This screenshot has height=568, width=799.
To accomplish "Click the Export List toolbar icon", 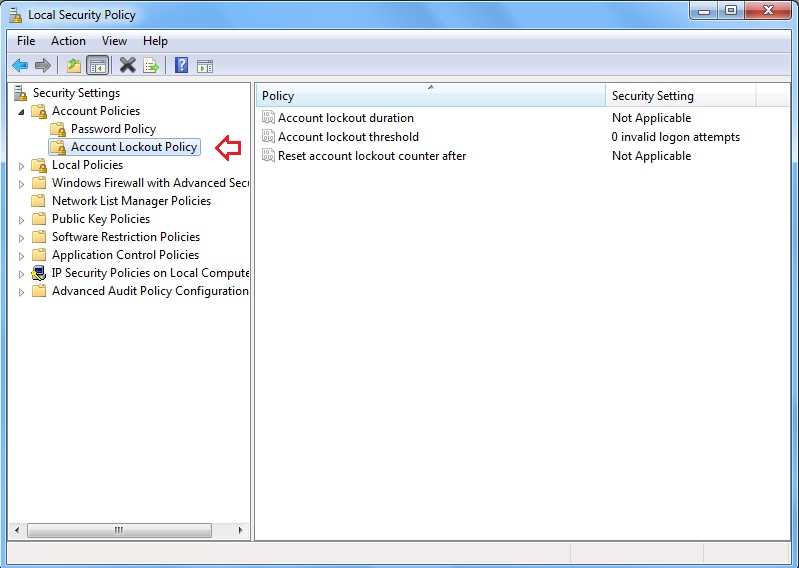I will point(151,66).
